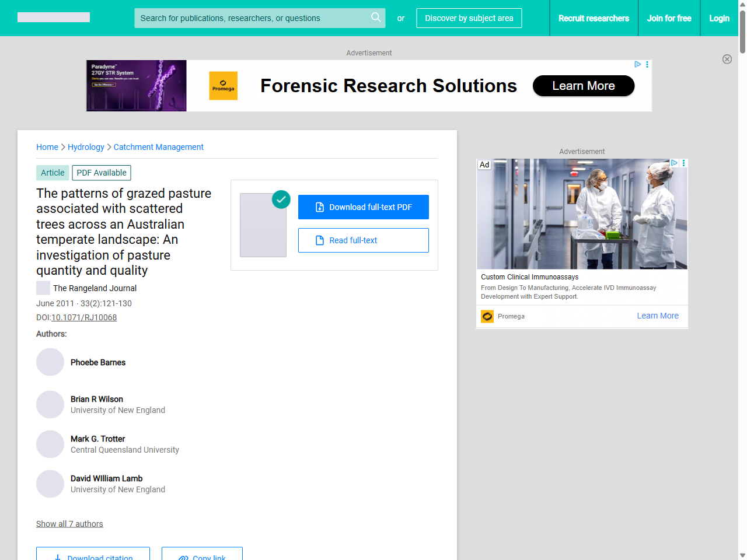Screen dimensions: 747x560
Task: Focus the publications search field
Action: tap(260, 18)
